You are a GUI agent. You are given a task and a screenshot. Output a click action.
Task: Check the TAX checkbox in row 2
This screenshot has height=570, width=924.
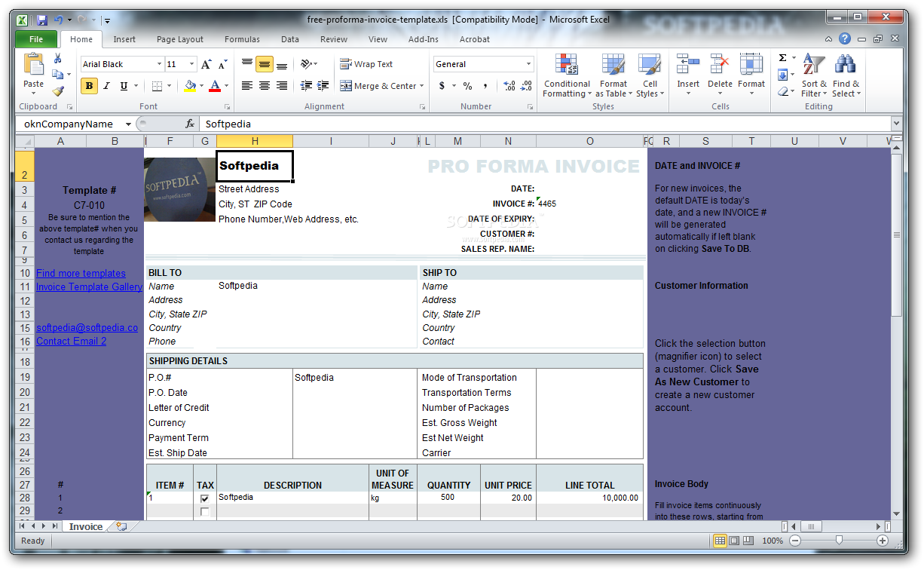(204, 512)
